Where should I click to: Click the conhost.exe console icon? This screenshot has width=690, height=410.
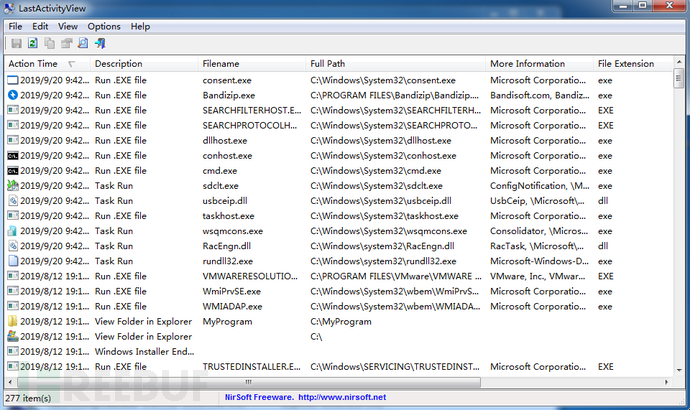(x=13, y=155)
